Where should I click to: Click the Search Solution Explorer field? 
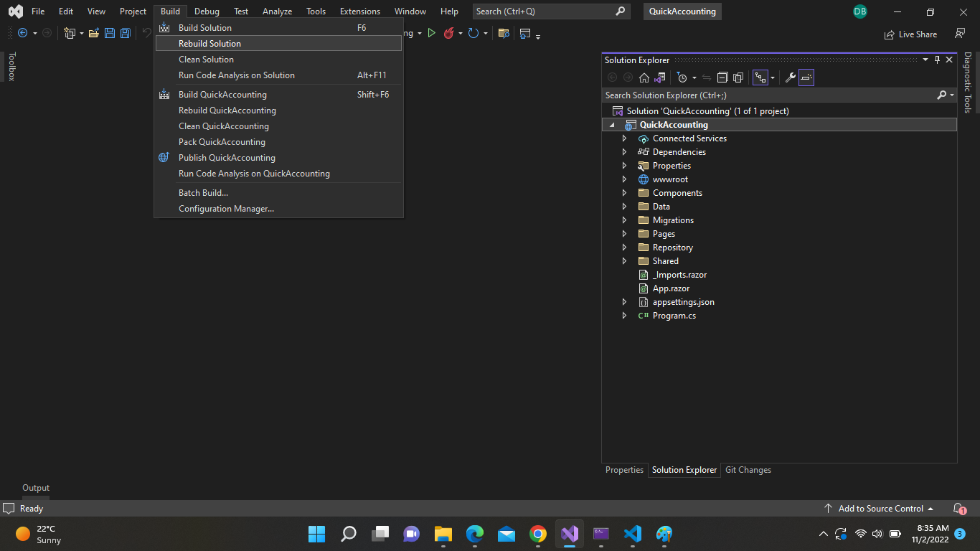[x=768, y=95]
